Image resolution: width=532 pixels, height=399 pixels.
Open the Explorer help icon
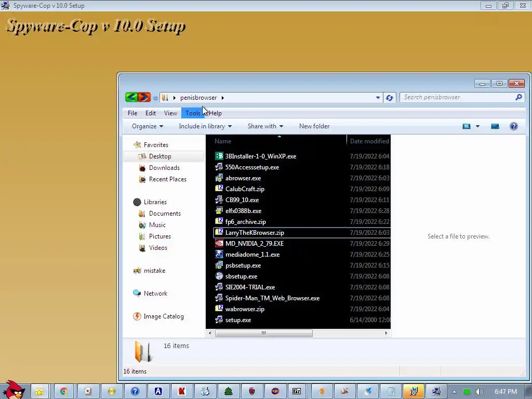tap(514, 126)
